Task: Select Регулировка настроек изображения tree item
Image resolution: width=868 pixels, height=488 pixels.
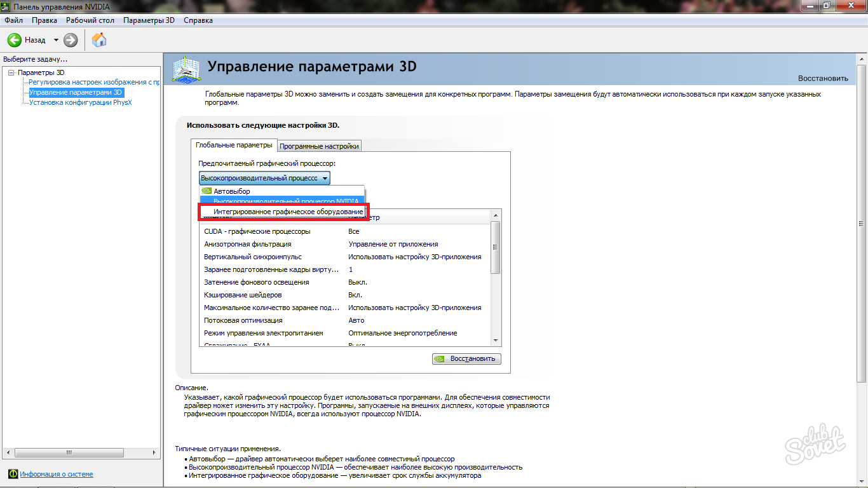Action: pyautogui.click(x=93, y=82)
